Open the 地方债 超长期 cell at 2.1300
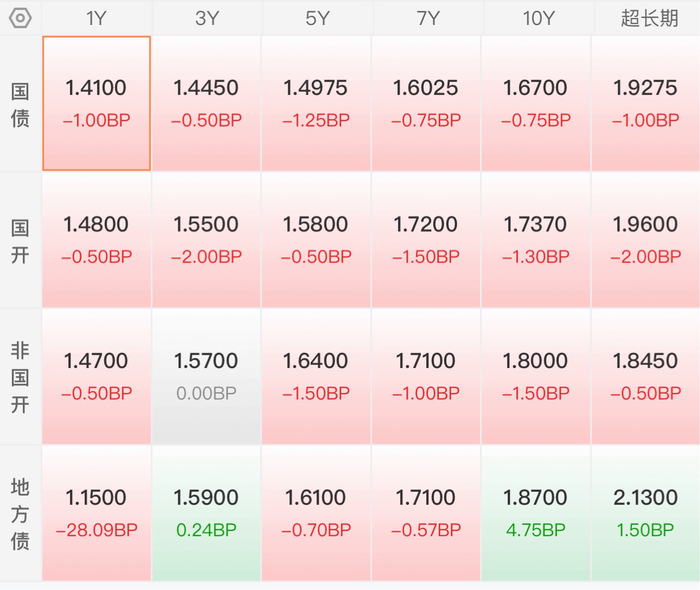This screenshot has width=700, height=590. click(x=646, y=513)
